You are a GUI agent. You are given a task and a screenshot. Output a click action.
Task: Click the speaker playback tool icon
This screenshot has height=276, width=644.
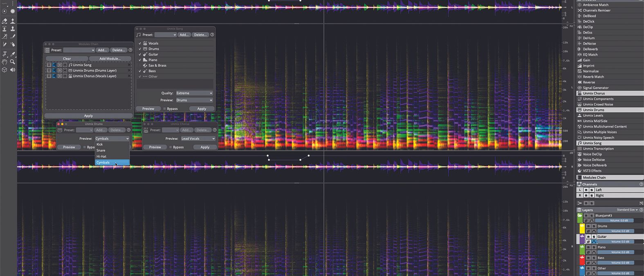13,70
